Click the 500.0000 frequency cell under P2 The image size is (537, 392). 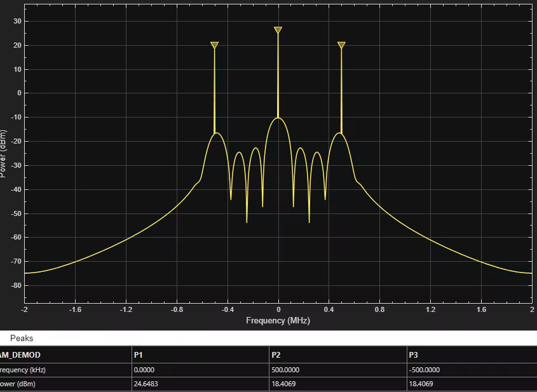(338, 370)
